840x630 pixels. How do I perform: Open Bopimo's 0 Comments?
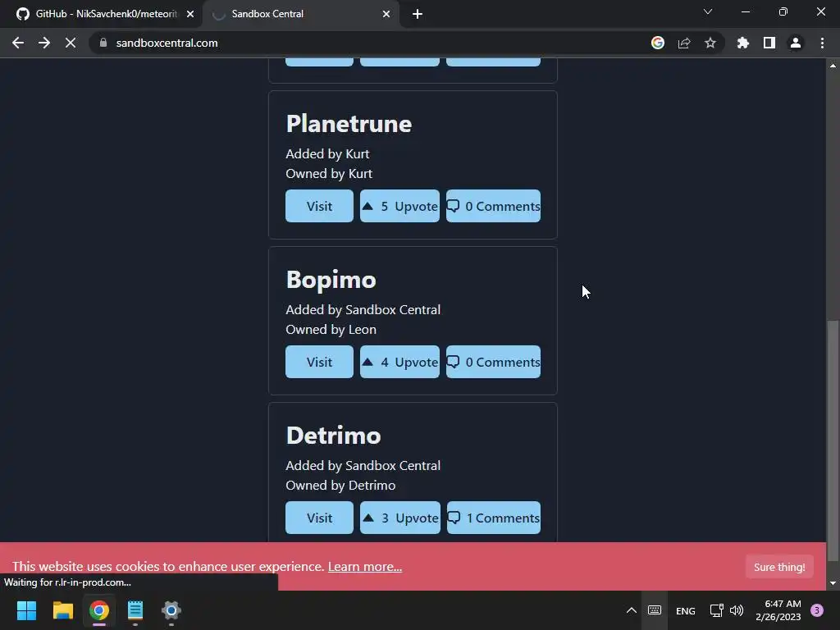point(493,362)
